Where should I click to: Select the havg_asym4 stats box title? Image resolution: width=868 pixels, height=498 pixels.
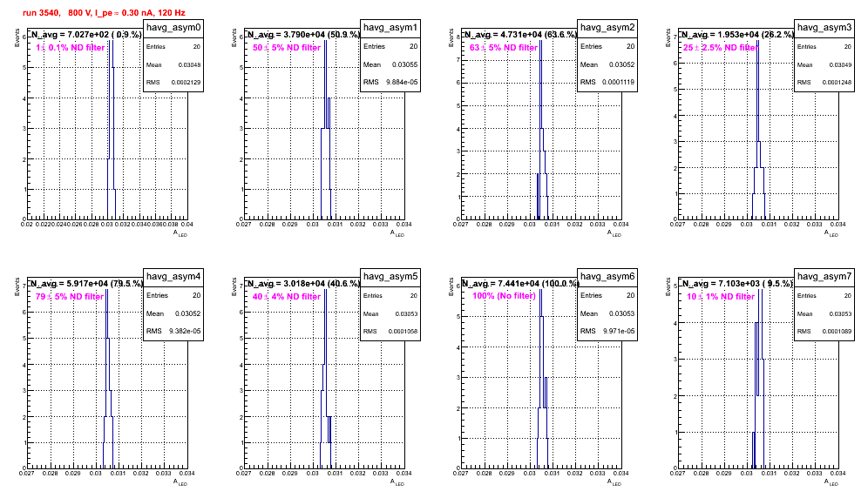(173, 276)
